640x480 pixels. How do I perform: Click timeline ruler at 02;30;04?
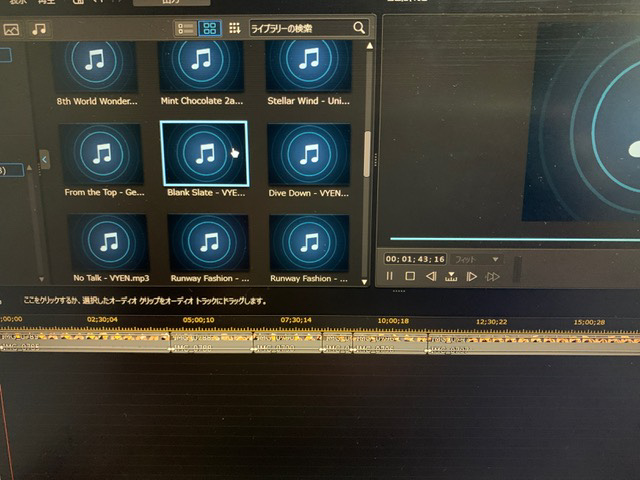coord(102,319)
